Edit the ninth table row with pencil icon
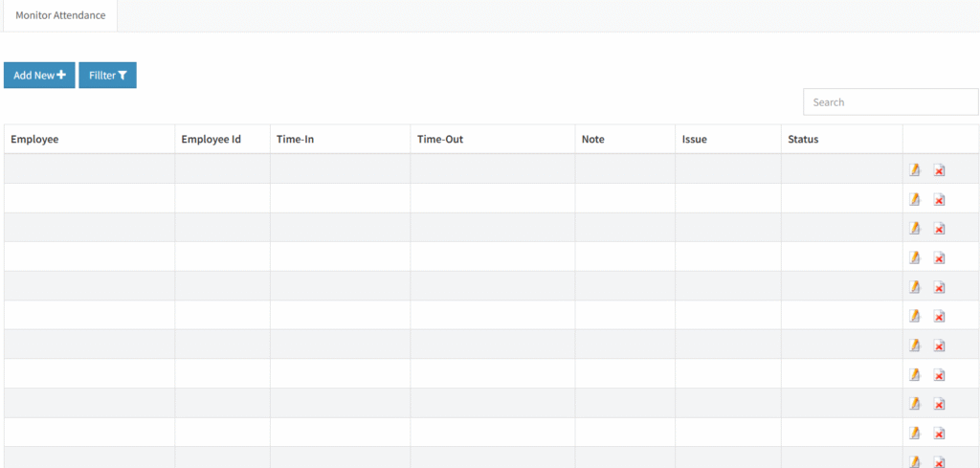The width and height of the screenshot is (980, 468). [x=915, y=404]
